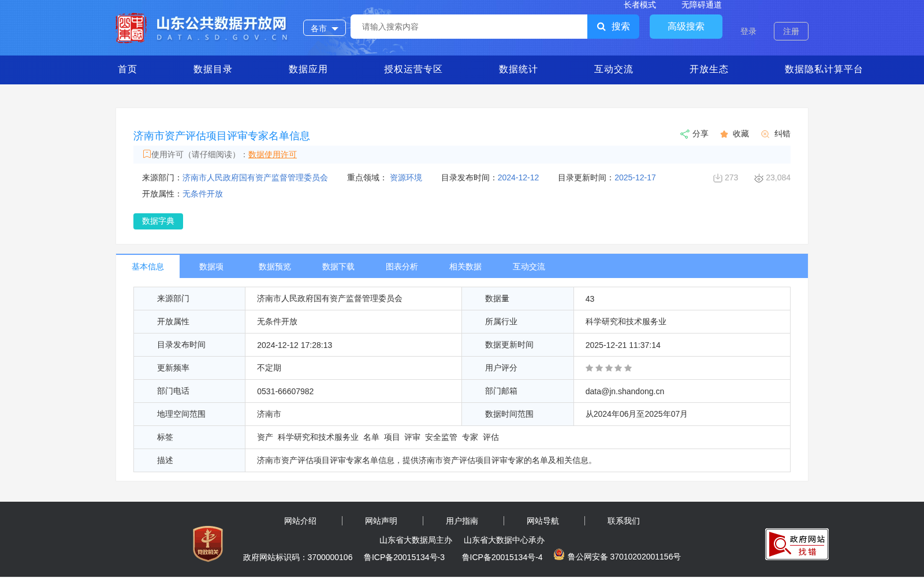This screenshot has width=924, height=578.
Task: Click publish time 2024-12-12 17:28:13
Action: tap(295, 345)
